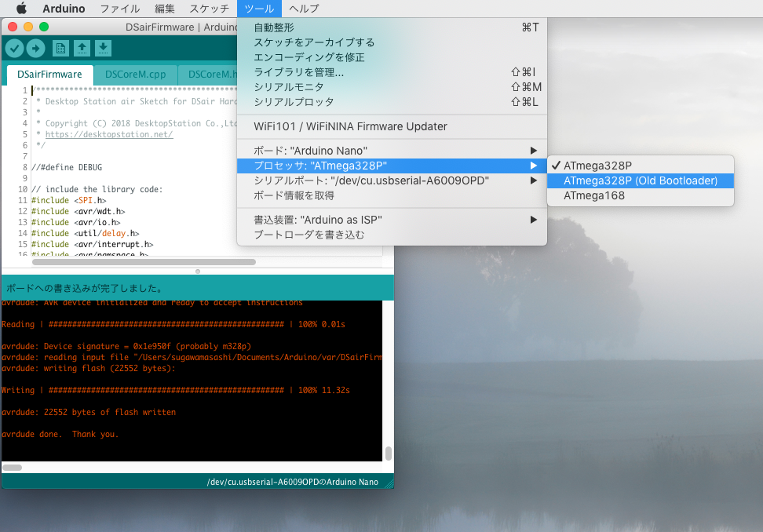Select ATmega328P (Old Bootloader) processor option
This screenshot has width=763, height=532.
[641, 180]
